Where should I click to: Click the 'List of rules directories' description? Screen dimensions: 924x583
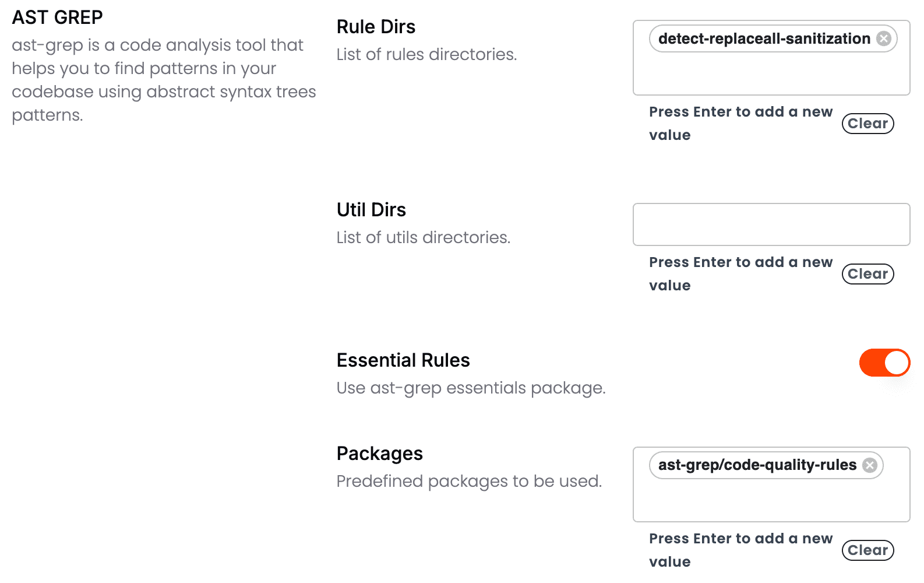pos(426,54)
